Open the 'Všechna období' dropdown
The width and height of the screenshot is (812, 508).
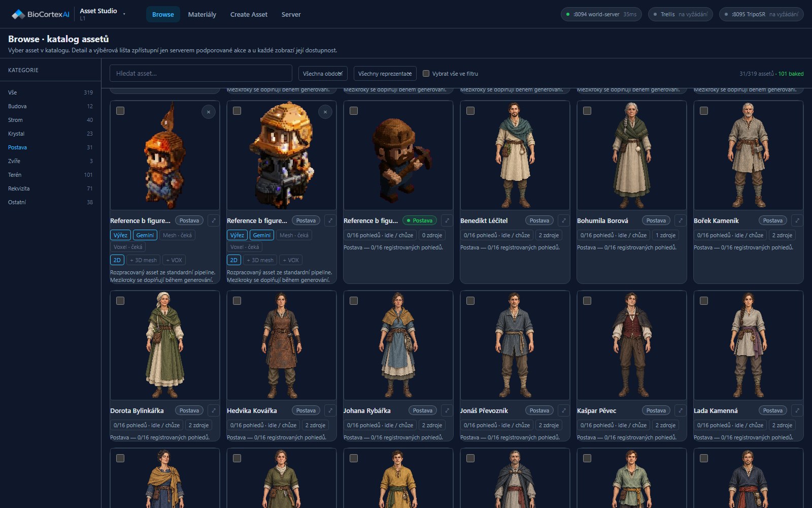pyautogui.click(x=323, y=74)
